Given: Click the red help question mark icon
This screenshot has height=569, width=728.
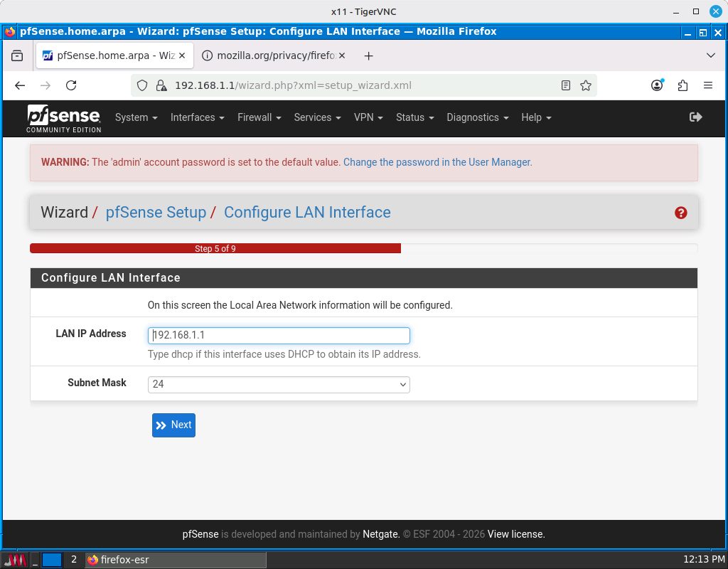Looking at the screenshot, I should (680, 213).
